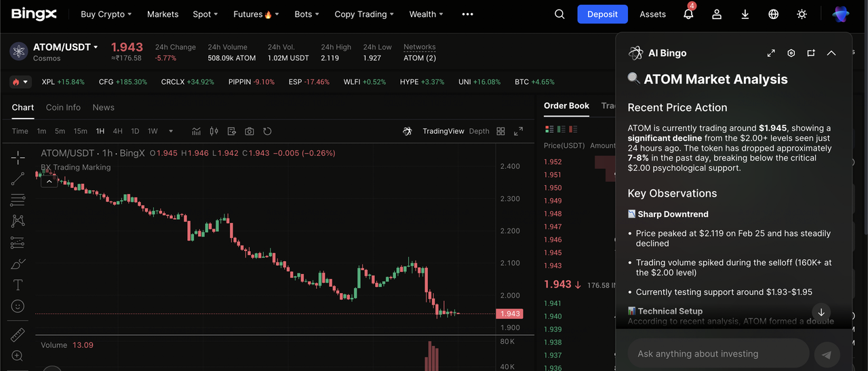Viewport: 868px width, 371px height.
Task: Open chart indicators menu
Action: pos(197,132)
